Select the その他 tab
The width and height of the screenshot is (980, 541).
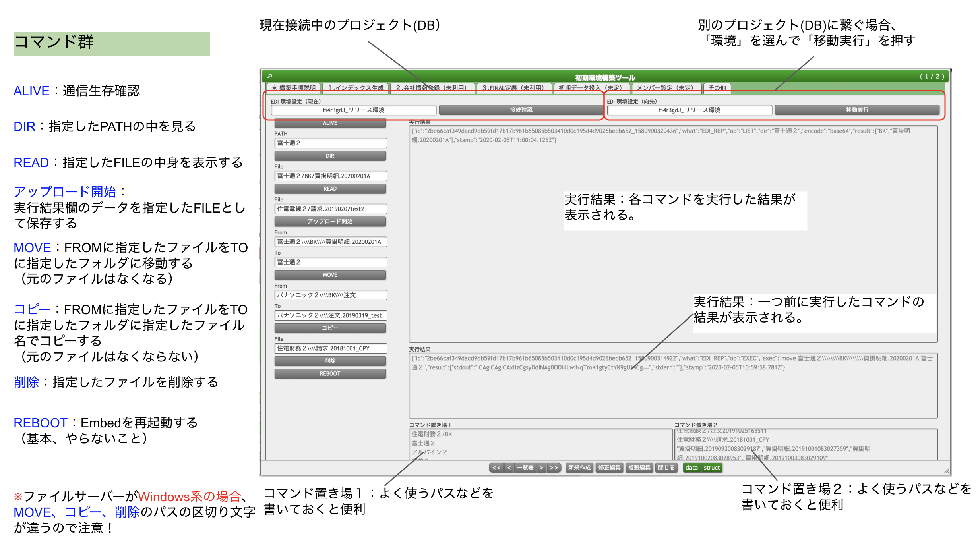[x=717, y=88]
